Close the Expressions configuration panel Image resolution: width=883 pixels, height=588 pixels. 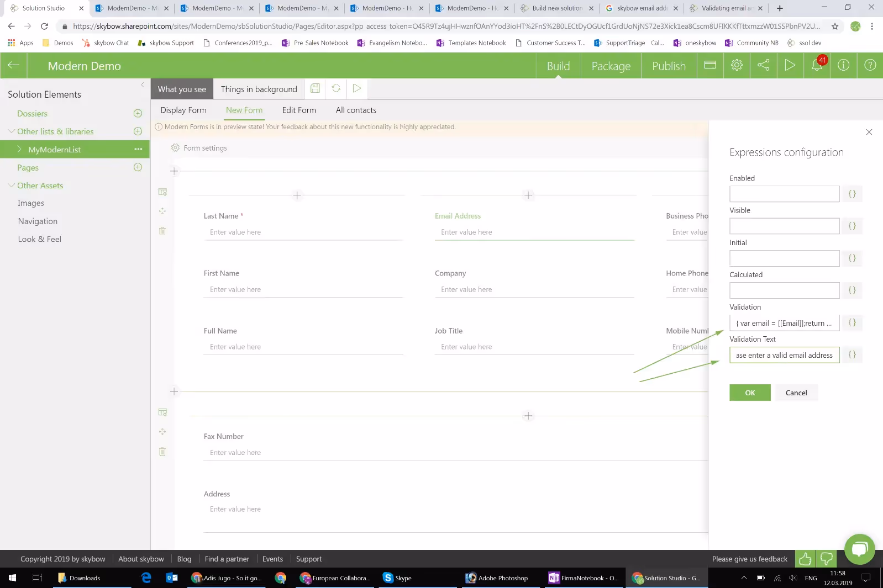(869, 132)
